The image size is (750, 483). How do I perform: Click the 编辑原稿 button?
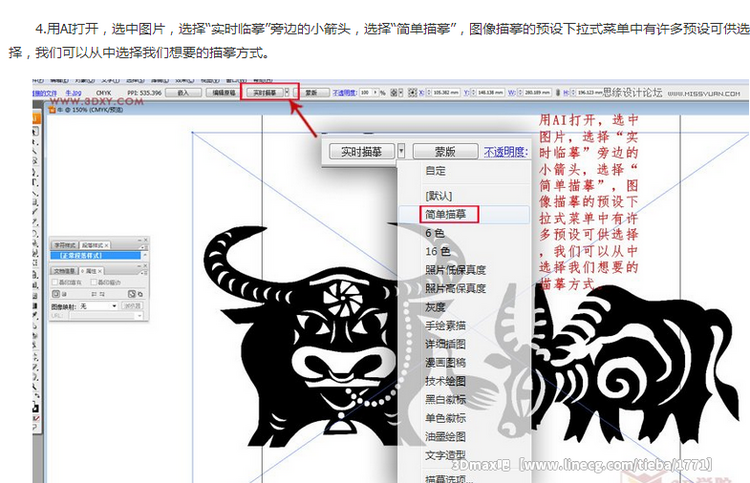[x=223, y=92]
